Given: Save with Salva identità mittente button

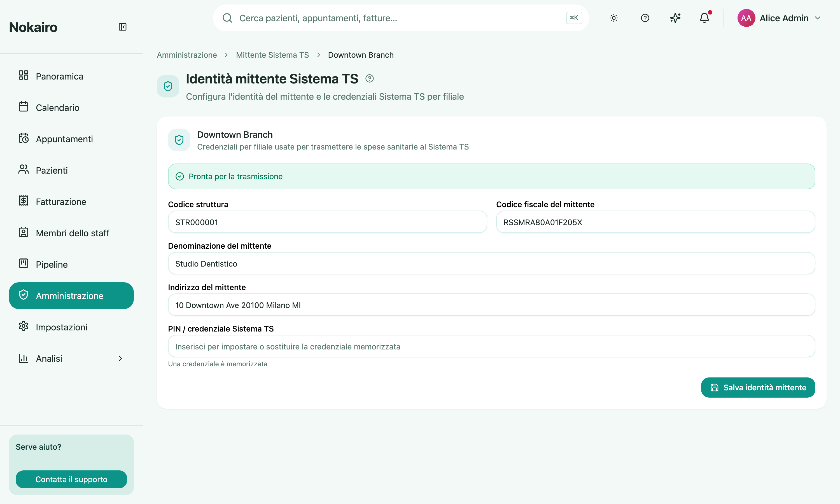Looking at the screenshot, I should pos(758,388).
